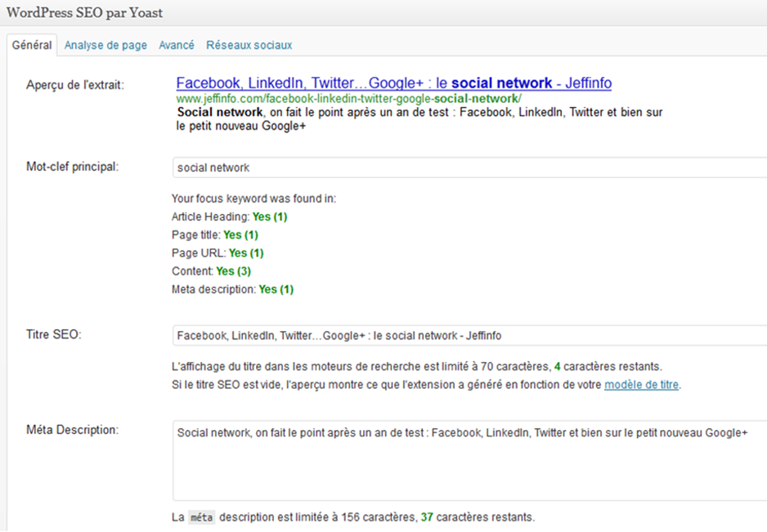Viewport: 767px width, 532px height.
Task: Click the Article Heading 'Yes (1)' result
Action: tap(270, 217)
